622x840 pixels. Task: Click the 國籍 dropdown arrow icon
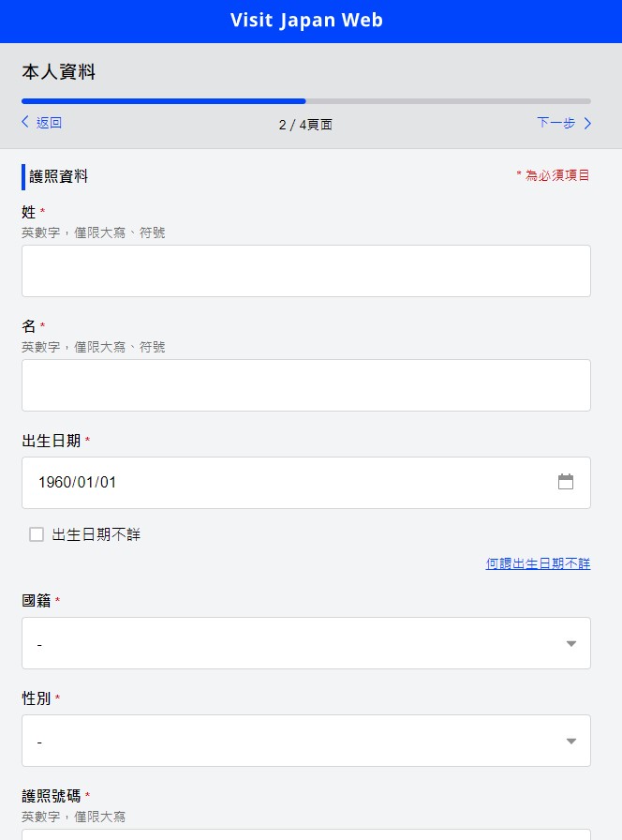(571, 643)
